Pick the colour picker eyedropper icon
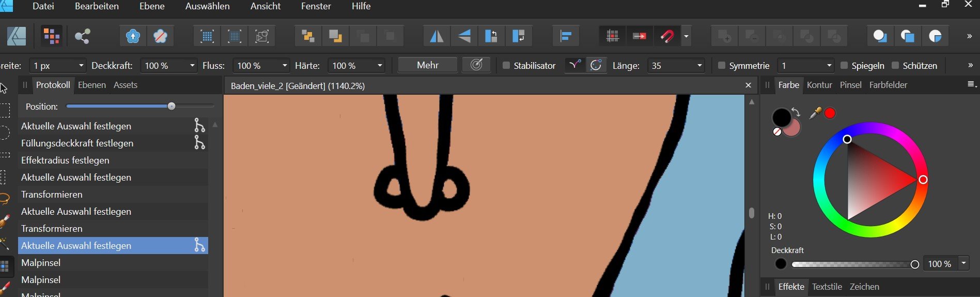This screenshot has width=980, height=297. coord(815,113)
